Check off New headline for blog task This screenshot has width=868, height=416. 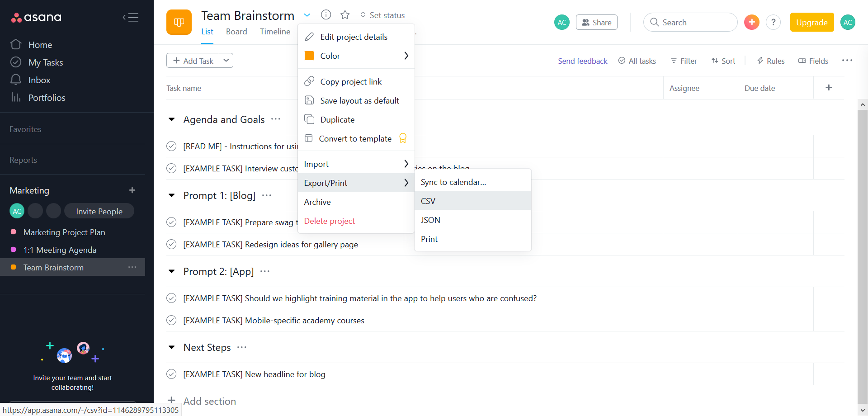pos(171,374)
